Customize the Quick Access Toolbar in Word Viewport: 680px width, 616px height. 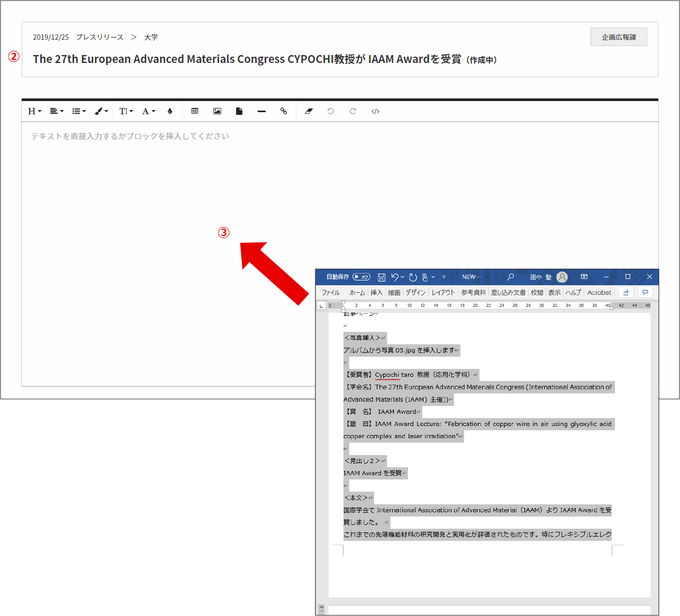point(444,277)
